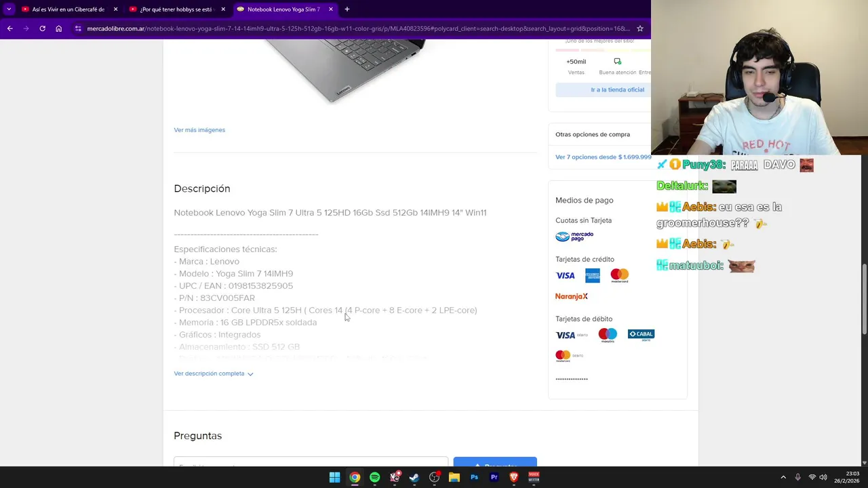Open the tab search dropdown arrow
The image size is (868, 488).
[8, 9]
